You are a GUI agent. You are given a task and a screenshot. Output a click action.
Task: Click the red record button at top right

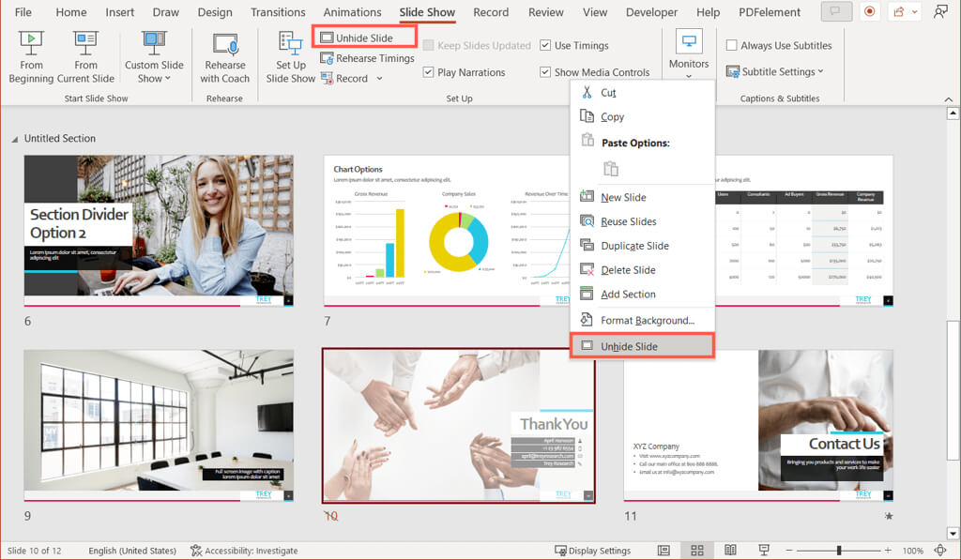coord(869,11)
